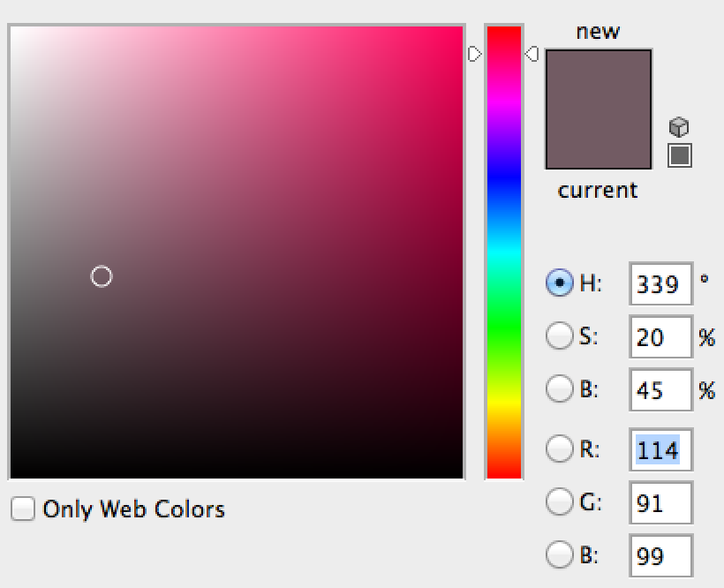Click the green value field showing 91
The image size is (724, 588).
660,504
